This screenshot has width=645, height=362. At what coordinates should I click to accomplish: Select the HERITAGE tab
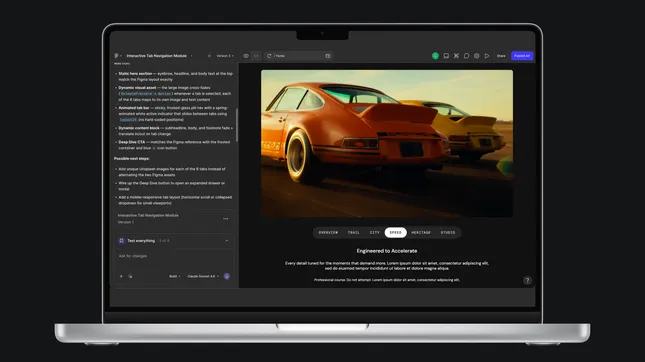click(x=421, y=232)
